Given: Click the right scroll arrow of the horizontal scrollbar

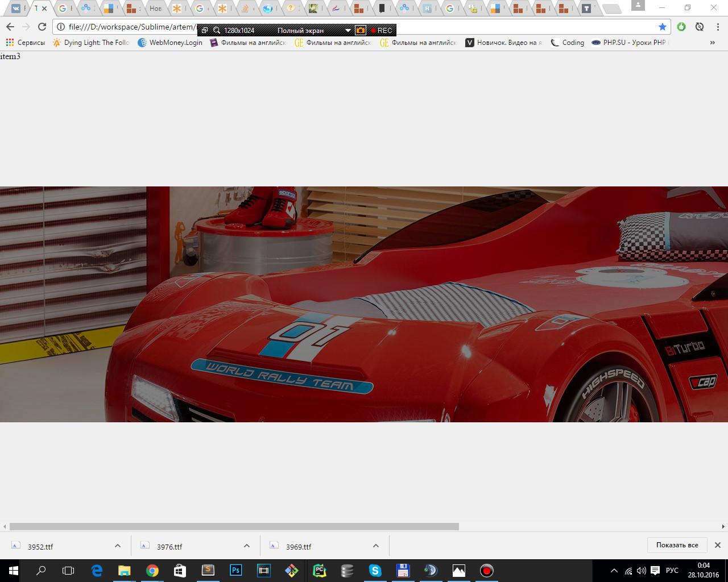Looking at the screenshot, I should point(723,526).
